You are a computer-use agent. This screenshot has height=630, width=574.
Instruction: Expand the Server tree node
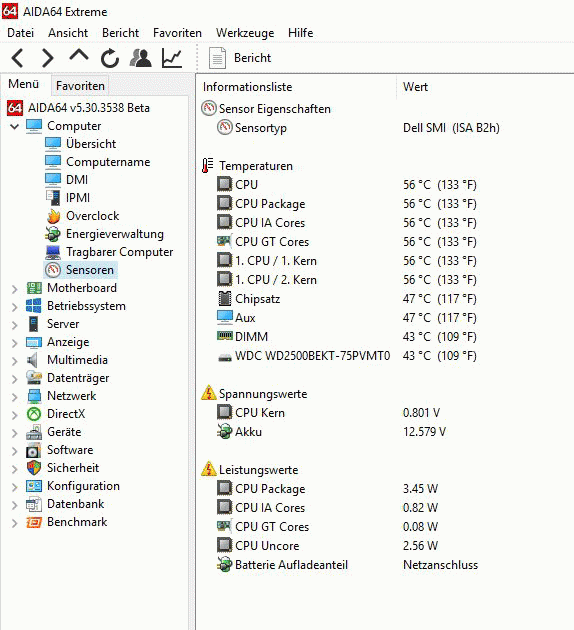coord(14,325)
